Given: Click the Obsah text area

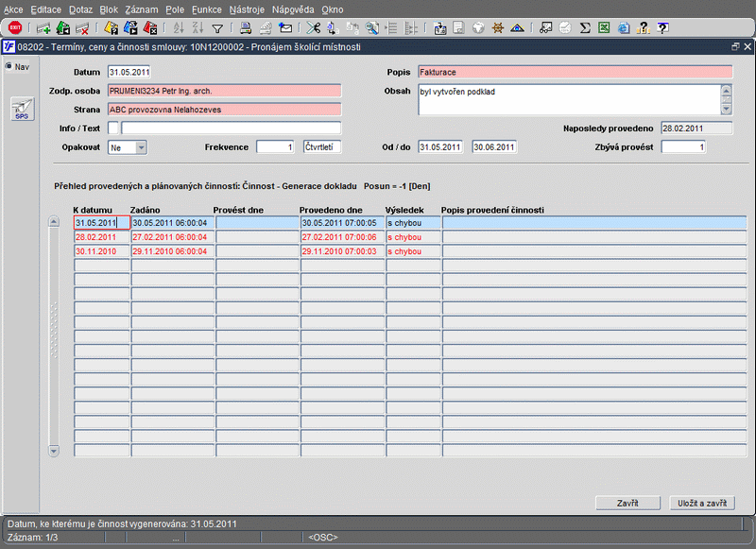Looking at the screenshot, I should [x=570, y=100].
